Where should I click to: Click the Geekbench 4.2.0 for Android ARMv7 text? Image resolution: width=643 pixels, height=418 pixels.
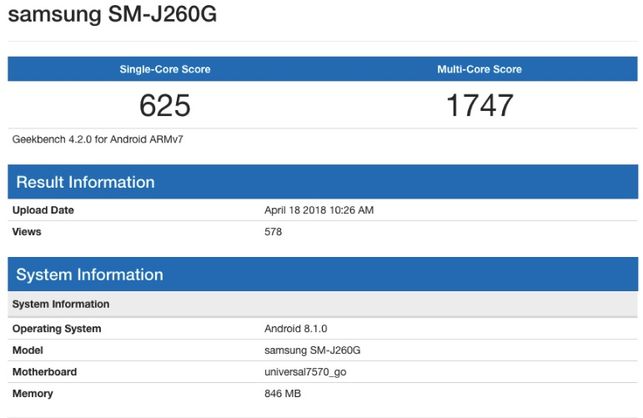97,139
